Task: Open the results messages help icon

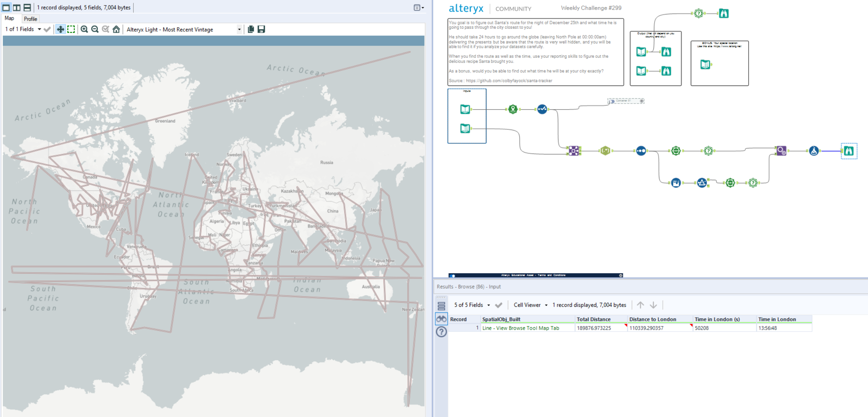Action: click(441, 332)
